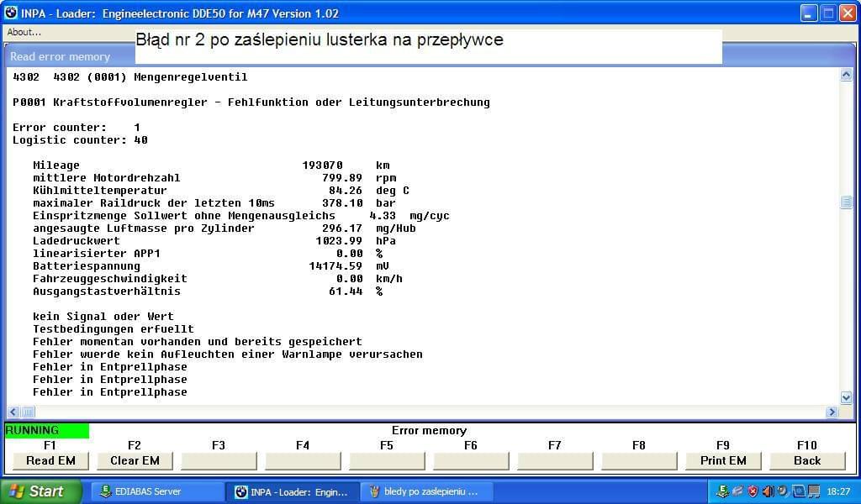Click the 'Ausgangstastverhältnis' 61.44 row
The image size is (861, 504).
point(209,291)
